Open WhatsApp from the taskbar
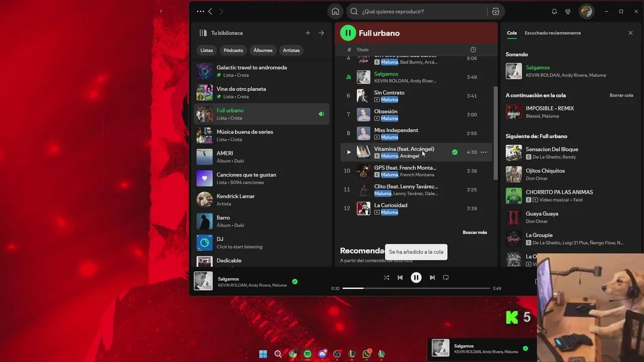 (x=367, y=354)
